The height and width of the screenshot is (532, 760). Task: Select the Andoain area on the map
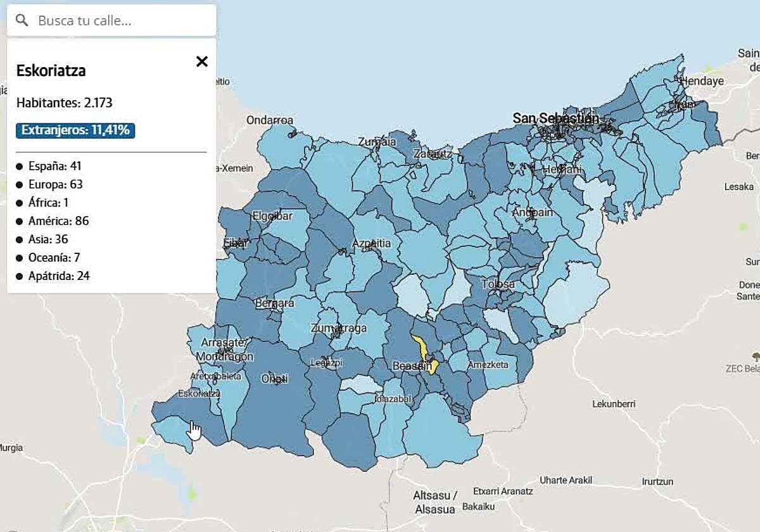[532, 213]
